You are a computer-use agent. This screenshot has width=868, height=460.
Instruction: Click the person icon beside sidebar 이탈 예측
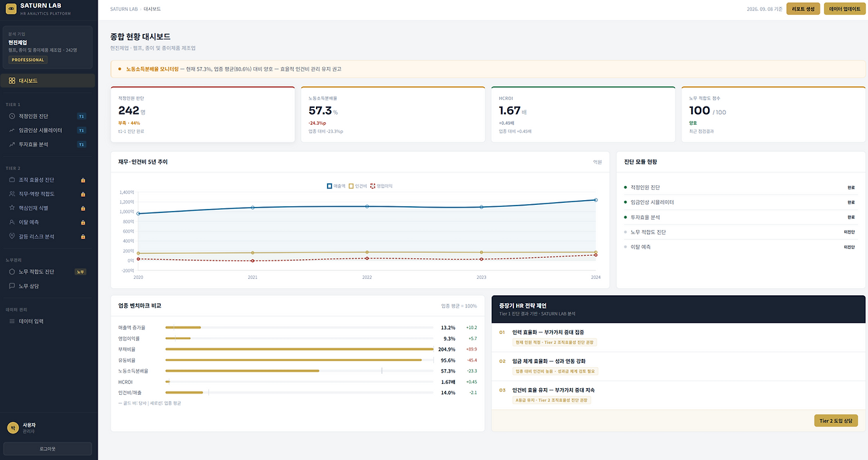(x=12, y=222)
